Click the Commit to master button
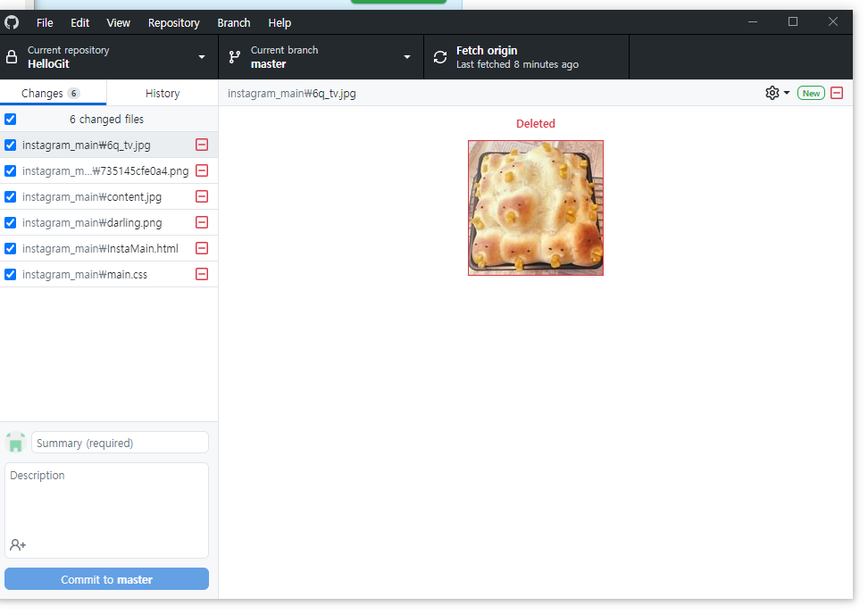The height and width of the screenshot is (614, 868). (106, 579)
